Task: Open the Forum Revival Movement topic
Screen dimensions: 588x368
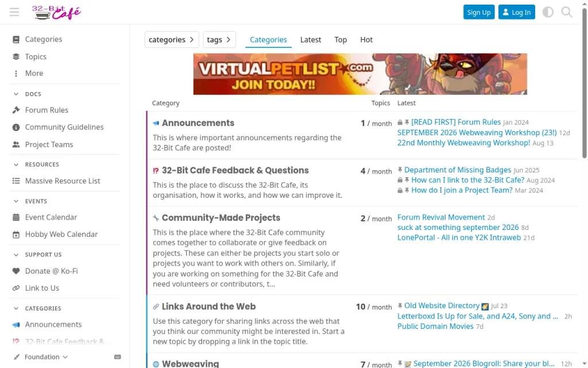Action: [x=441, y=217]
